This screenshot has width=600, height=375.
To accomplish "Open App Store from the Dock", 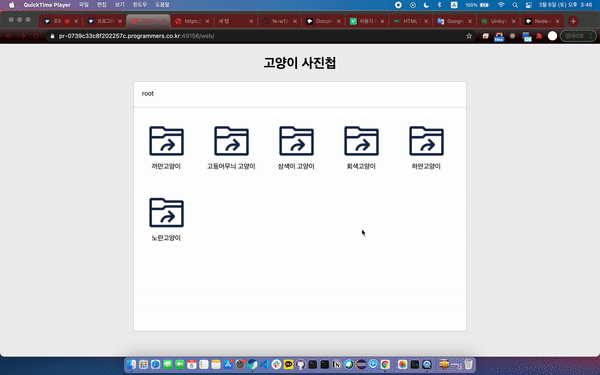I will point(228,365).
